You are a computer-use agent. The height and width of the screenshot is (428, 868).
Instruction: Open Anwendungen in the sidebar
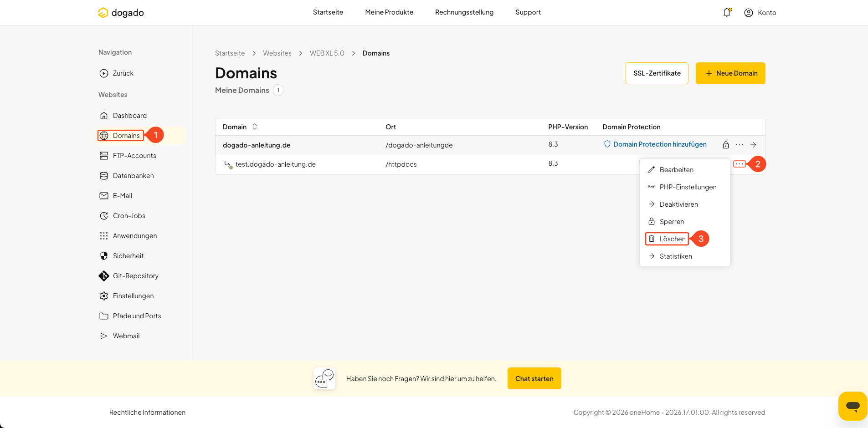click(x=128, y=236)
